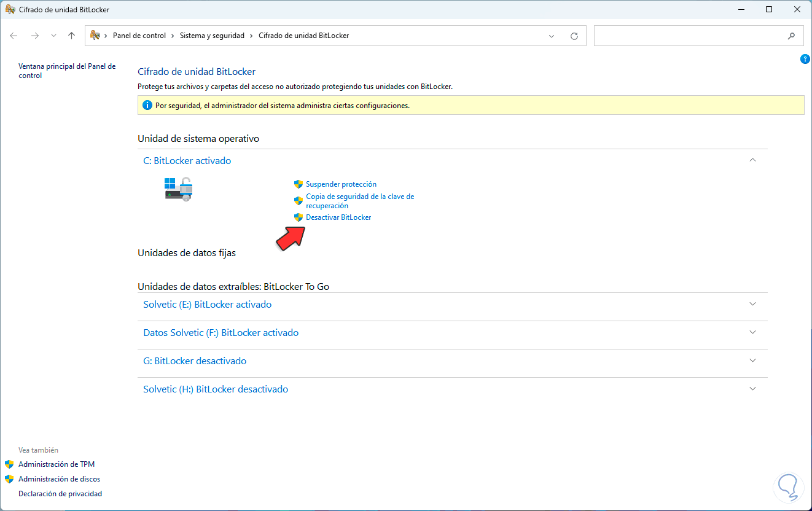Close the BitLocker window
This screenshot has width=812, height=511.
[x=797, y=10]
